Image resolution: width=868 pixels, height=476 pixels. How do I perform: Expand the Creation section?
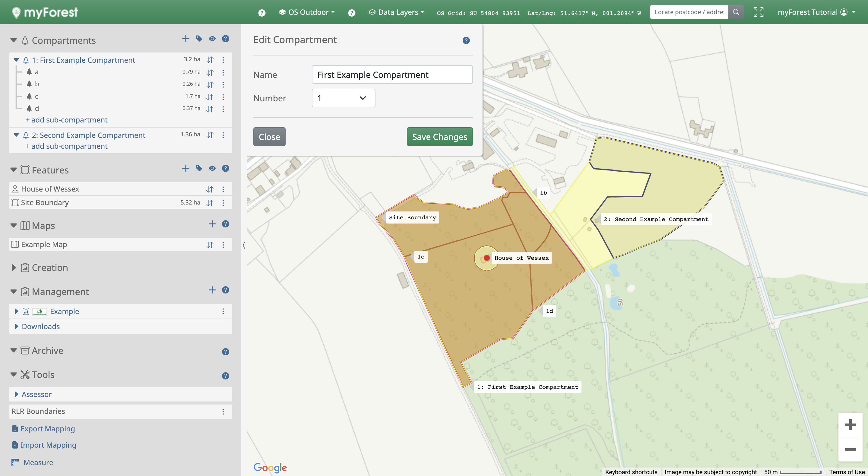point(14,268)
